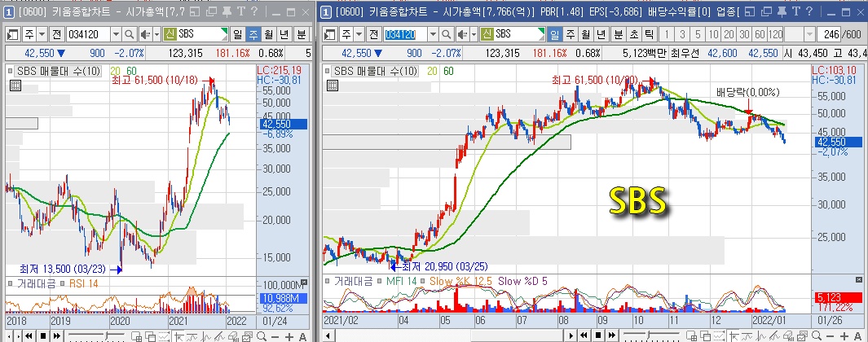Click plus zoom-in icon in left chart bottom toolbar

click(x=289, y=336)
